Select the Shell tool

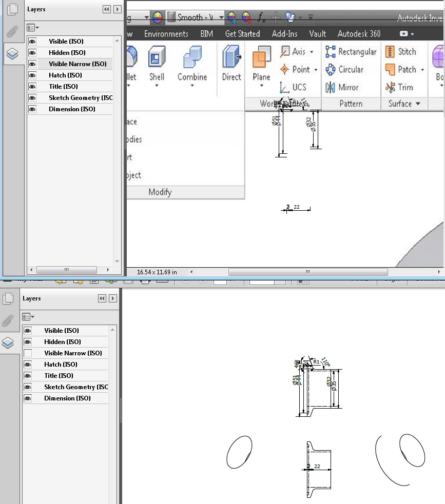point(157,63)
